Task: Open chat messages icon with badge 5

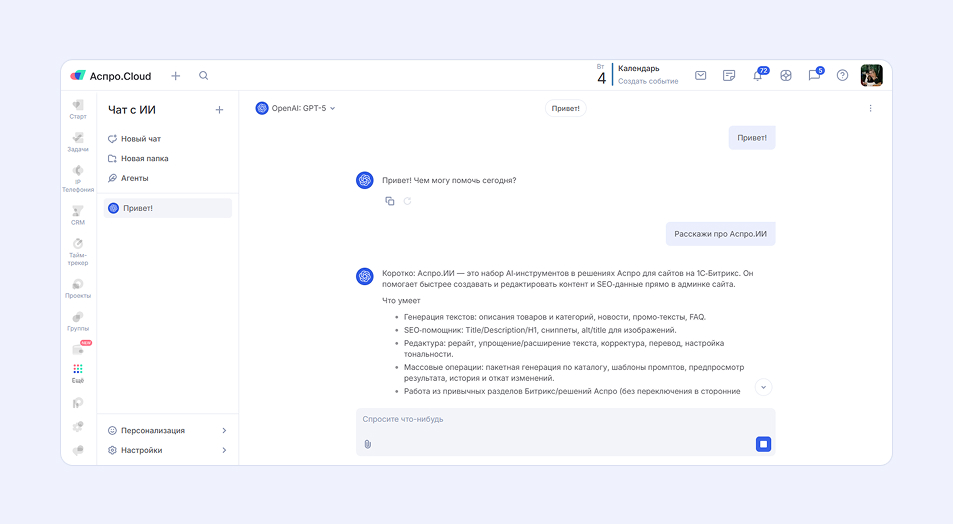Action: click(815, 75)
